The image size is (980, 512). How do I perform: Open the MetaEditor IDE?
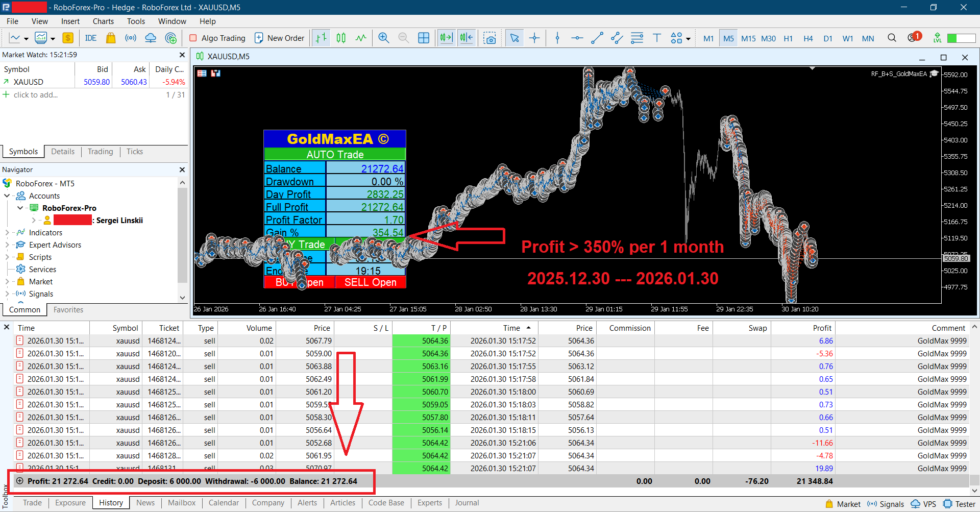point(91,38)
